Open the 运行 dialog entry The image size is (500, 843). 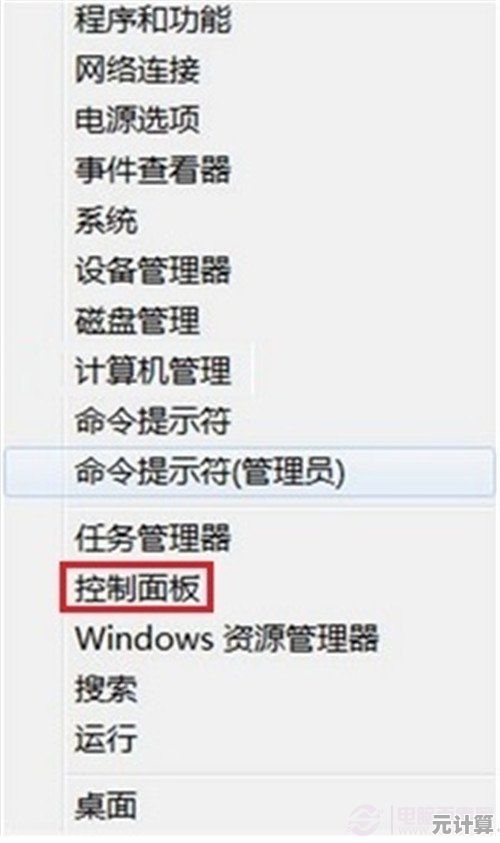(x=106, y=738)
